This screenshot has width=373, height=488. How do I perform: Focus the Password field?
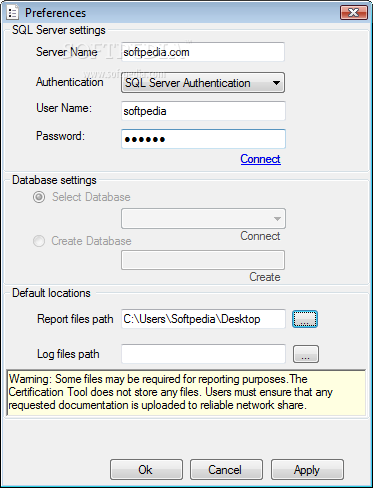pos(203,139)
